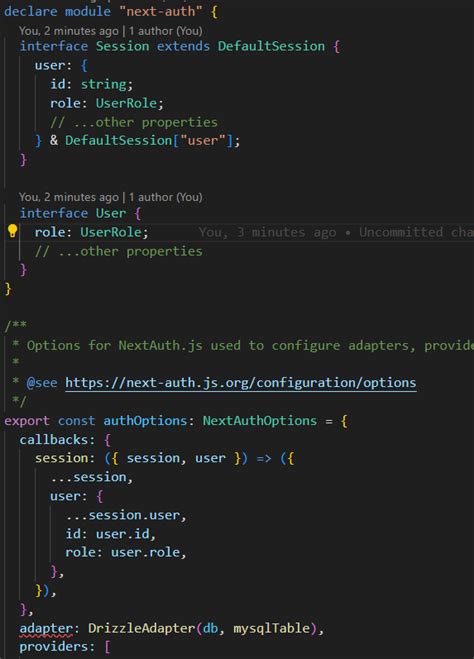Viewport: 474px width, 659px height.
Task: Click the "next-auth" module string
Action: [161, 11]
